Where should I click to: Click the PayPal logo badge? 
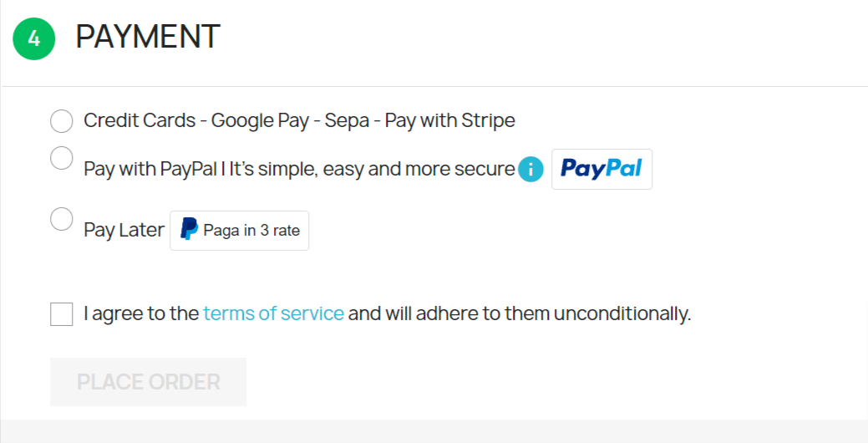click(x=602, y=170)
